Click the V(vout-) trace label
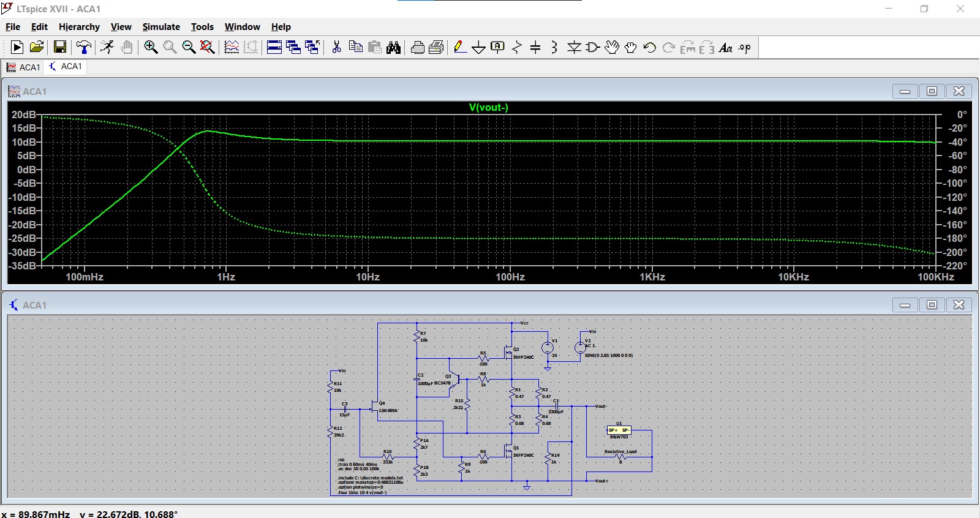This screenshot has height=518, width=980. (489, 107)
